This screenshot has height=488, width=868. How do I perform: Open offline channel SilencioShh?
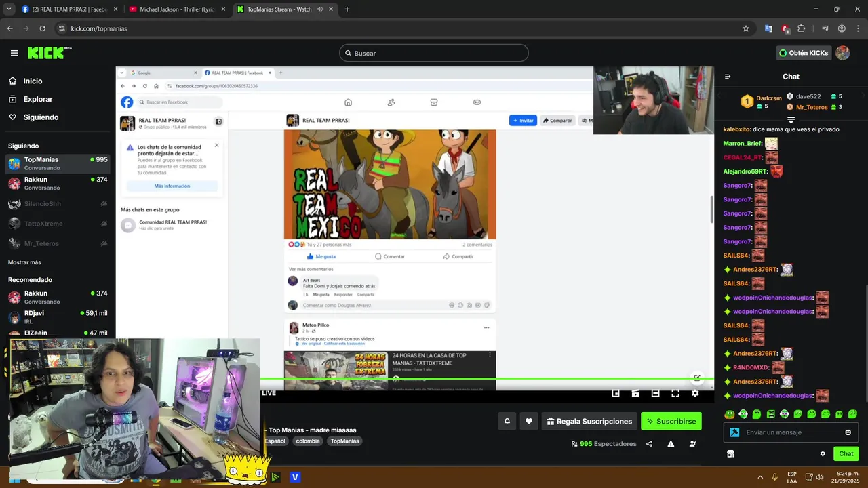pos(57,204)
